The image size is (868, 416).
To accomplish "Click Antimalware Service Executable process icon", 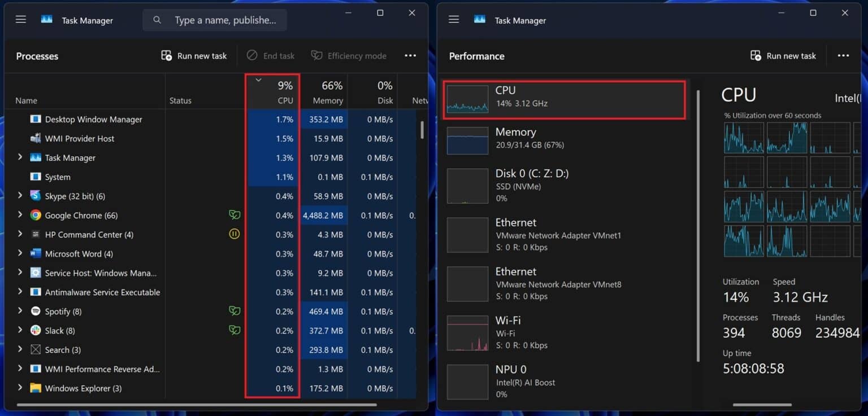I will click(x=36, y=292).
